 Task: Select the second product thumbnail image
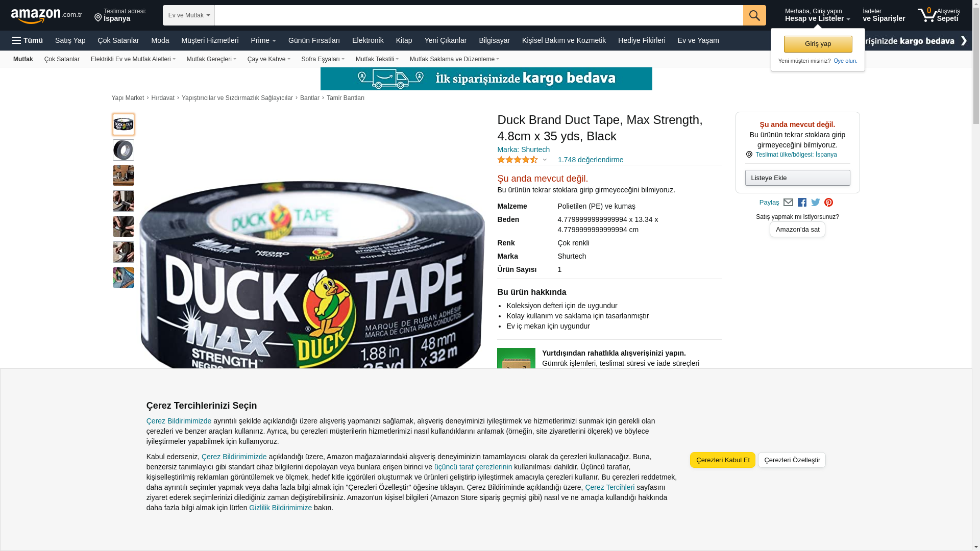[124, 150]
